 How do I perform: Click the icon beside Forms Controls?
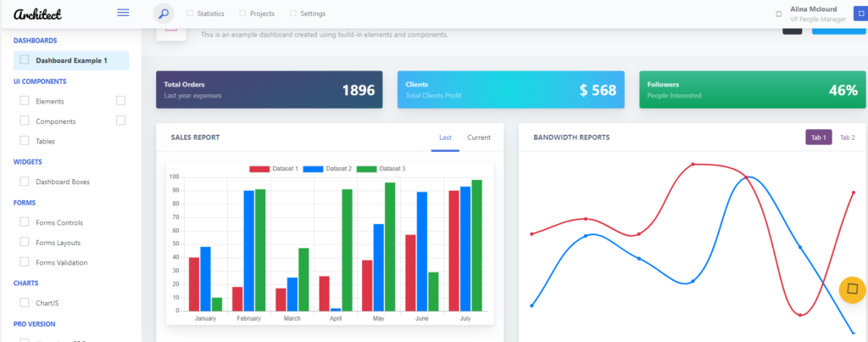[25, 222]
